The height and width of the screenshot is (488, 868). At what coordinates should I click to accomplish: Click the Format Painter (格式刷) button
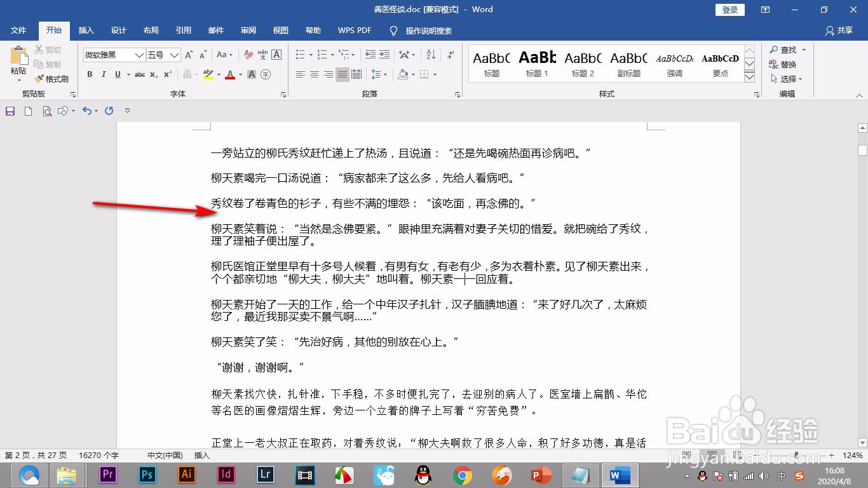pos(51,79)
